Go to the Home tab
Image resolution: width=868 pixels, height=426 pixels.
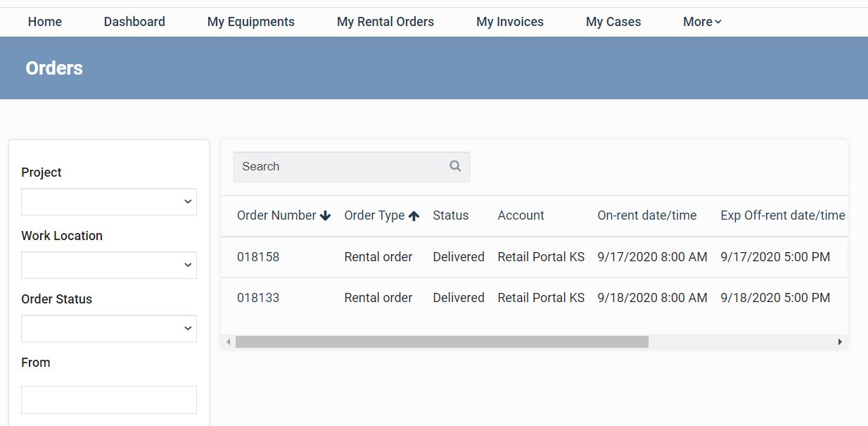tap(45, 22)
